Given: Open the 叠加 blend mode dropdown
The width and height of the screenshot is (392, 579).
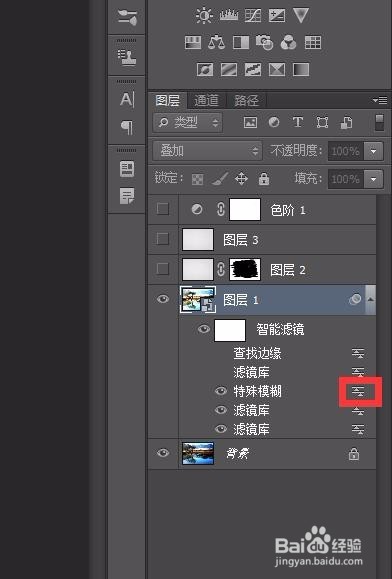Looking at the screenshot, I should 207,151.
